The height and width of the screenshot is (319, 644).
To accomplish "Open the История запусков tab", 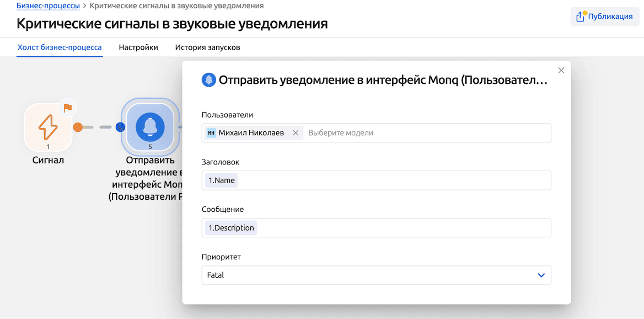I will pos(207,47).
